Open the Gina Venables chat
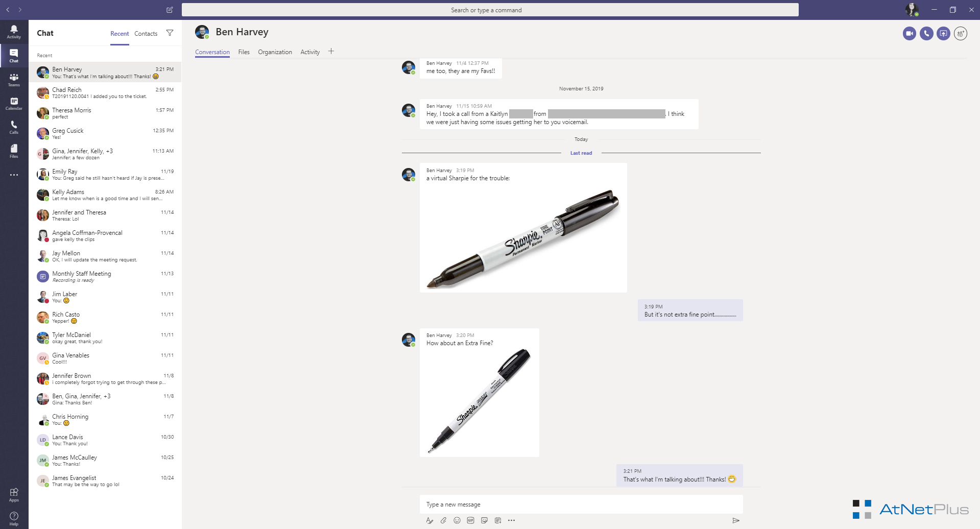Viewport: 980px width, 529px height. (x=105, y=358)
